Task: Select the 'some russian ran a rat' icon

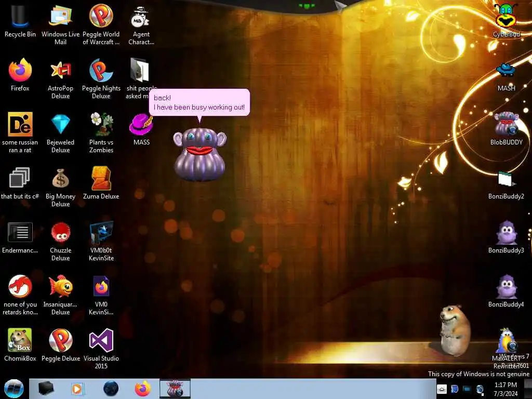Action: point(20,133)
